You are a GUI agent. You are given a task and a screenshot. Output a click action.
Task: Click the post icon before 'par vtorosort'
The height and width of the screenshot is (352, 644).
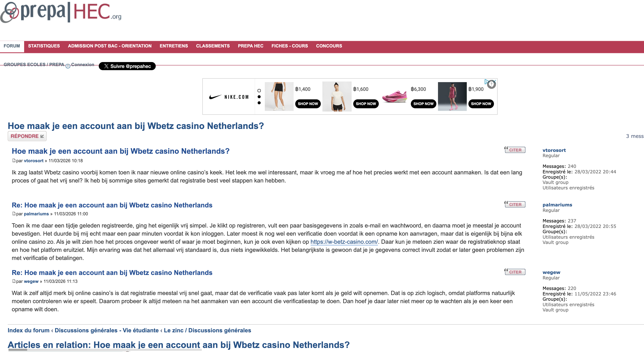pyautogui.click(x=14, y=161)
